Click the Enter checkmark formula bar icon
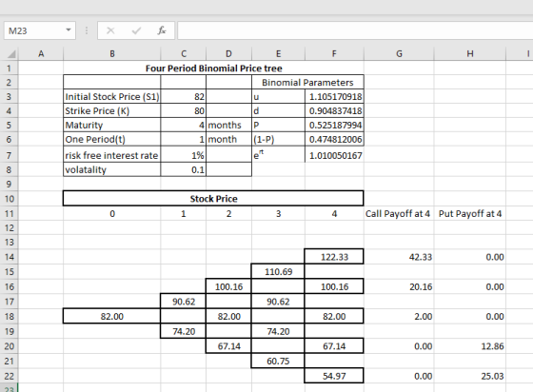The width and height of the screenshot is (533, 392). click(136, 30)
